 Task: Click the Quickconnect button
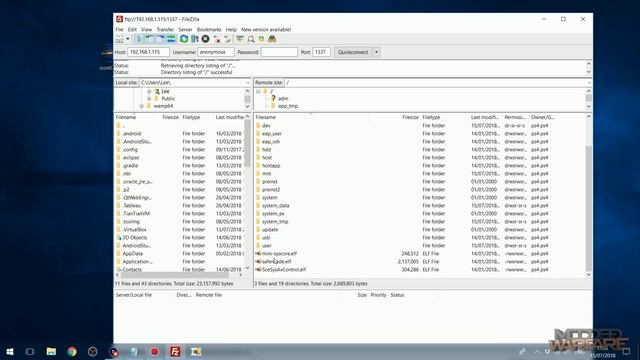pyautogui.click(x=353, y=52)
